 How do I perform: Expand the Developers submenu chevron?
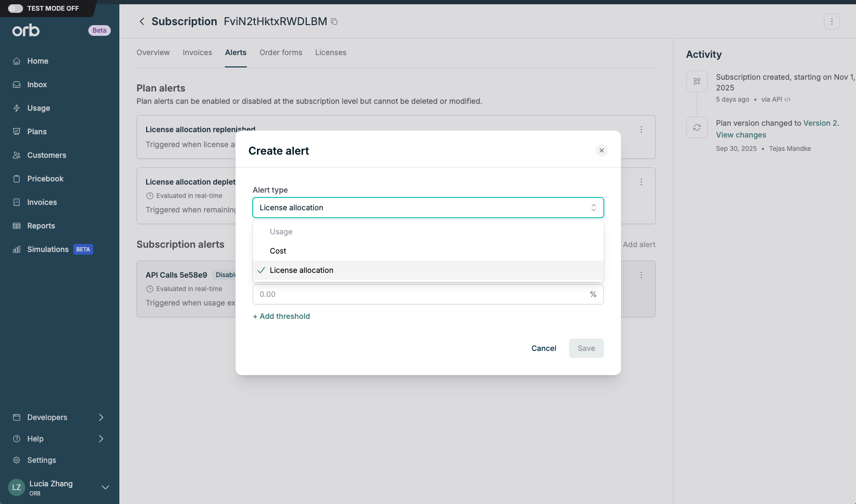pos(101,417)
